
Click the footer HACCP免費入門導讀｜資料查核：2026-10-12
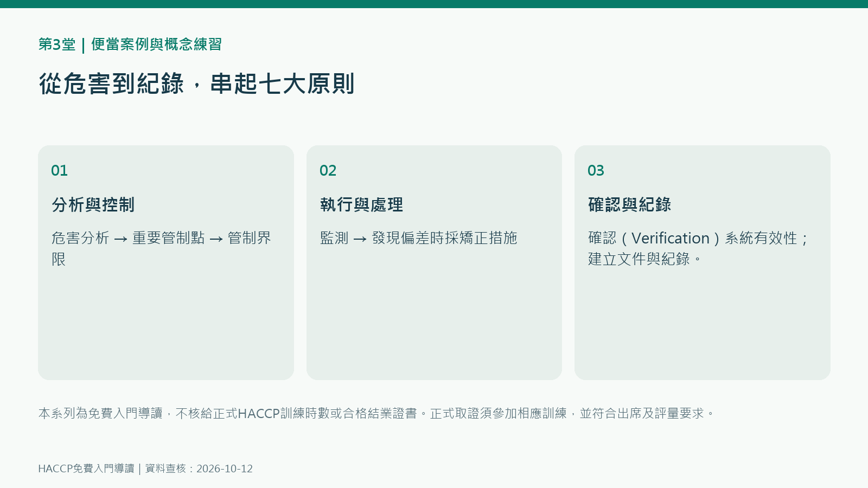click(145, 468)
